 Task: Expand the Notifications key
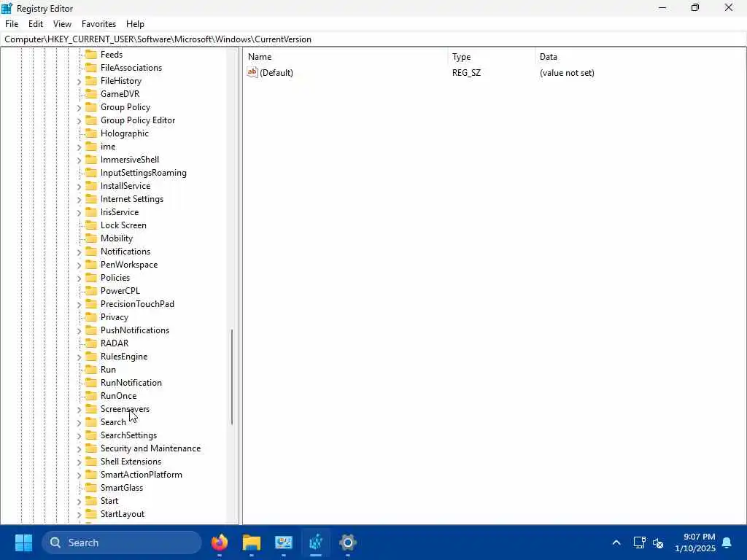point(79,252)
